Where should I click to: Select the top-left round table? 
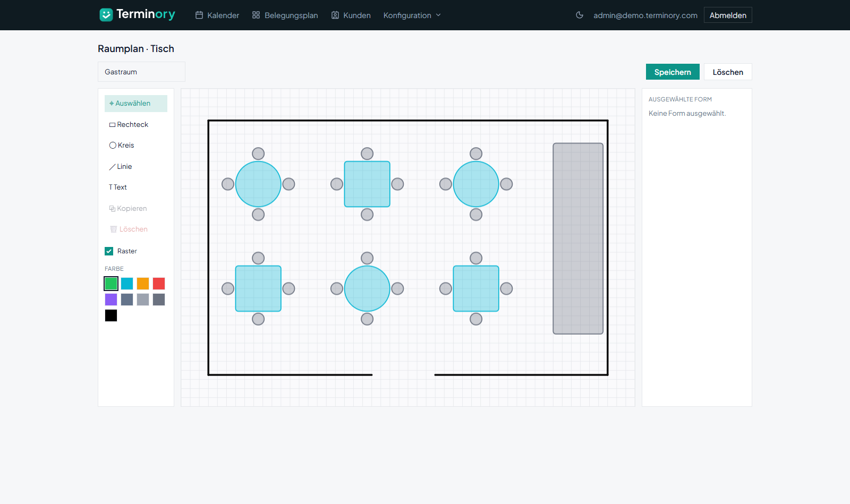coord(258,184)
